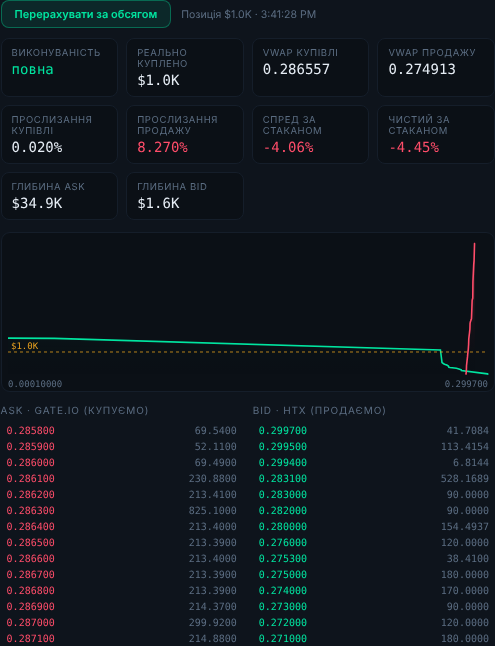Viewport: 495px width, 646px height.
Task: Click bid volume 113.4154
Action: pos(465,447)
